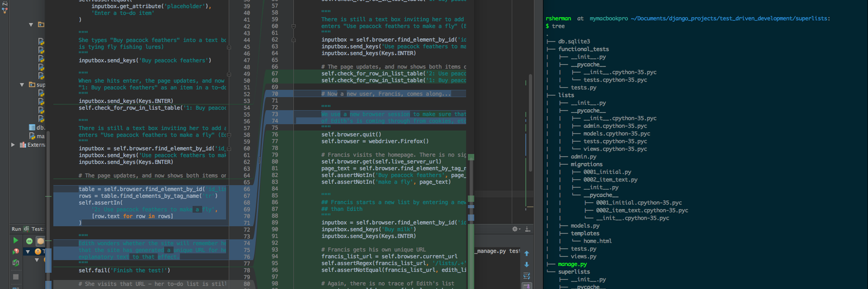The image size is (868, 289).
Task: Click the '$ tree' command line in terminal
Action: [x=556, y=27]
